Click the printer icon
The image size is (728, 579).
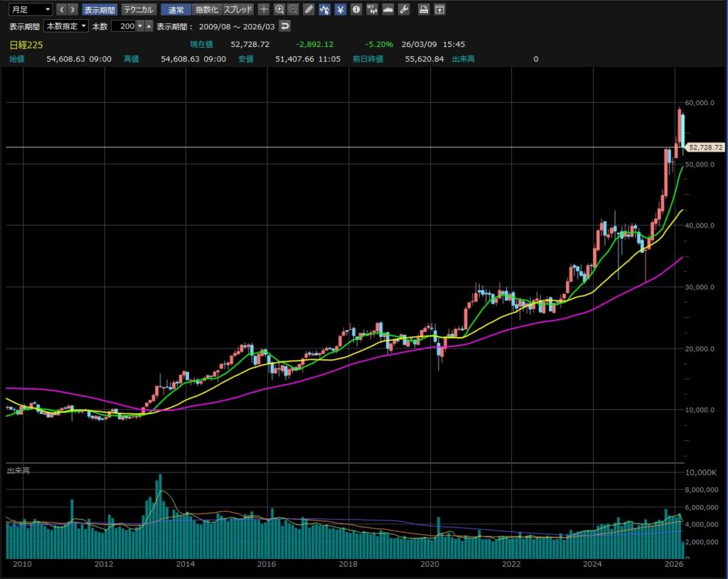click(424, 9)
